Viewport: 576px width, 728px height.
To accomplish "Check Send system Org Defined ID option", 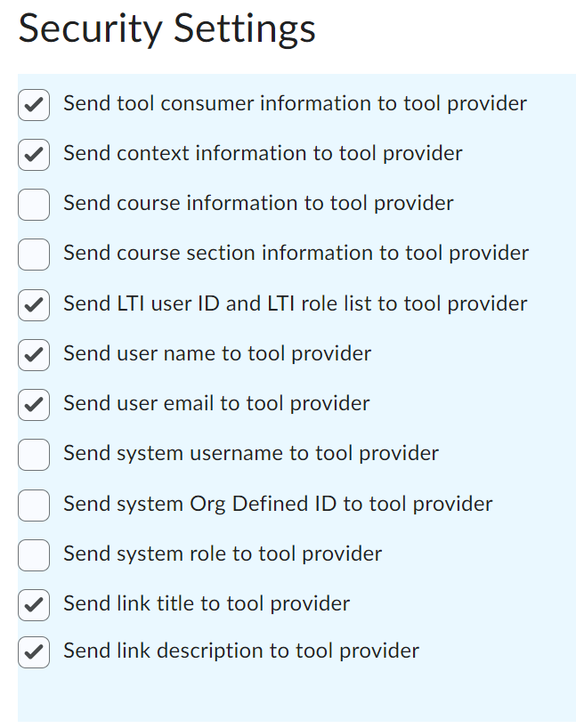I will (34, 506).
